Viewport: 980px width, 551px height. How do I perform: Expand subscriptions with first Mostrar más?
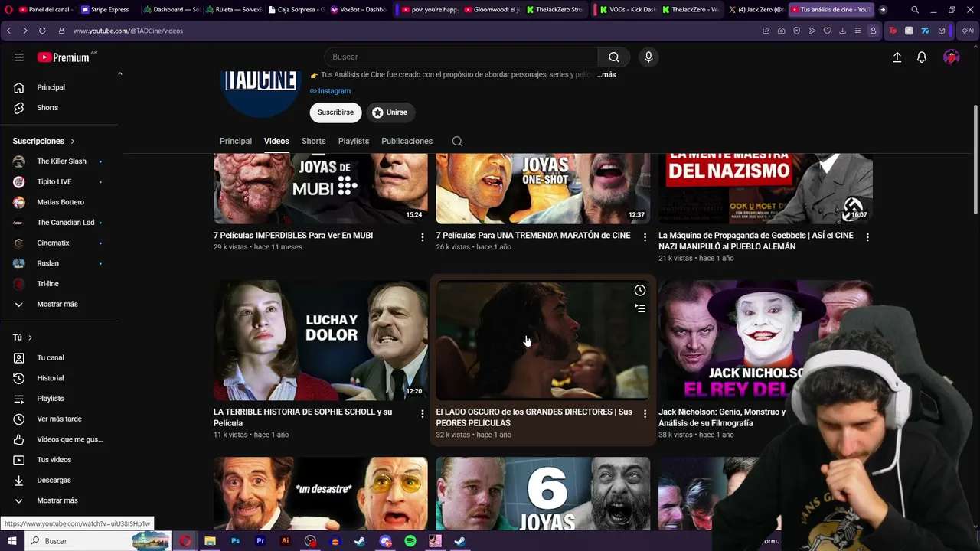click(x=59, y=305)
